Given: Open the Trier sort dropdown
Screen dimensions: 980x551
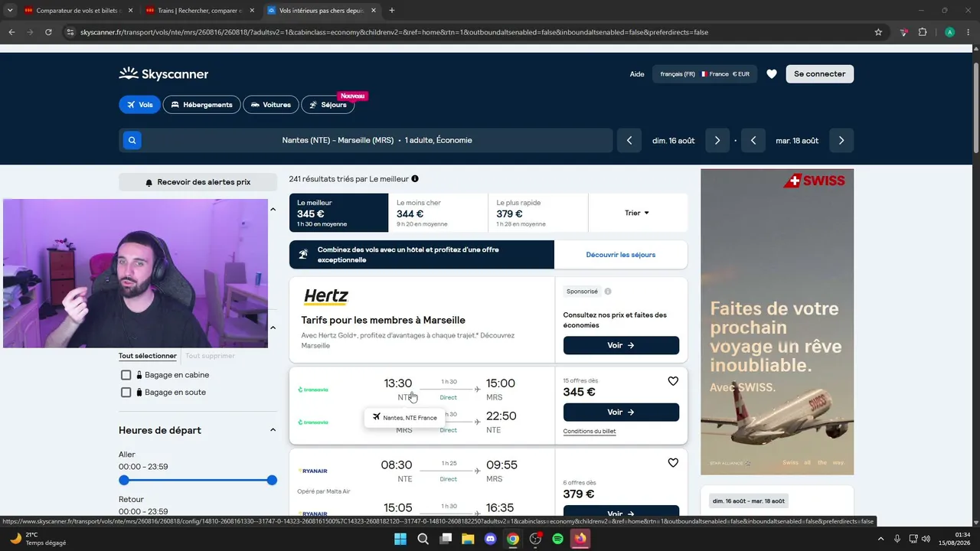Looking at the screenshot, I should (x=638, y=213).
